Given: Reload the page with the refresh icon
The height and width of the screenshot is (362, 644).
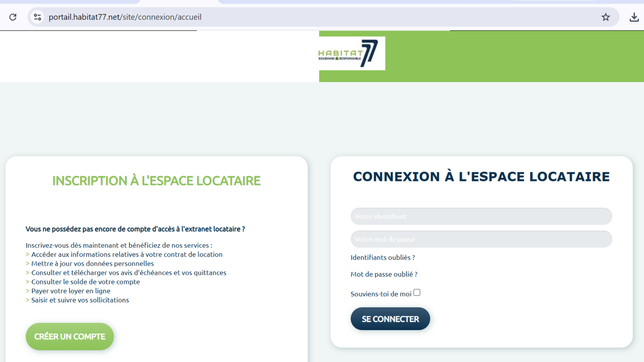Looking at the screenshot, I should pos(13,17).
